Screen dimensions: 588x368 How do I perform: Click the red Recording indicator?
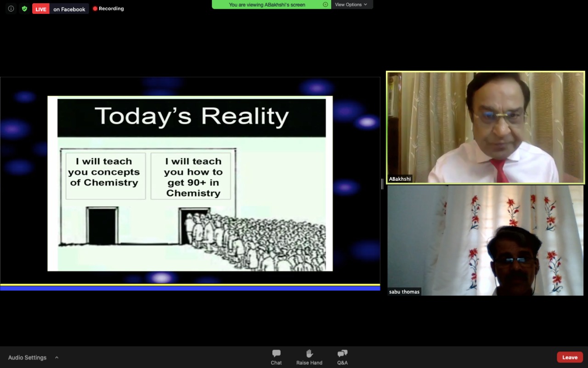(108, 8)
